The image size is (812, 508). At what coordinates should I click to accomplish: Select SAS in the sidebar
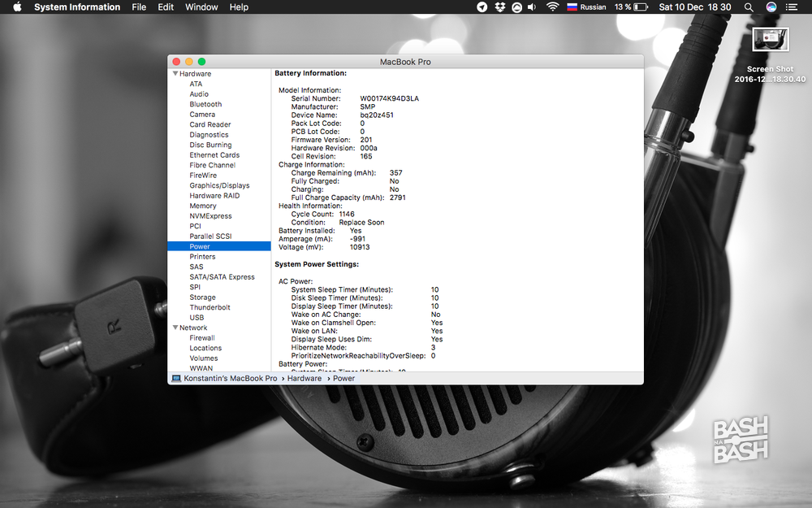[197, 267]
